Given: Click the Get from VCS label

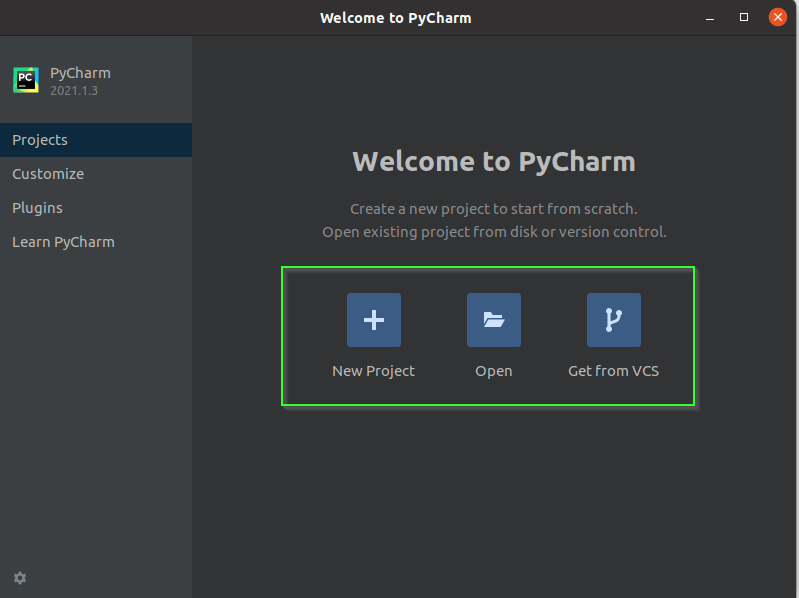Looking at the screenshot, I should click(614, 371).
